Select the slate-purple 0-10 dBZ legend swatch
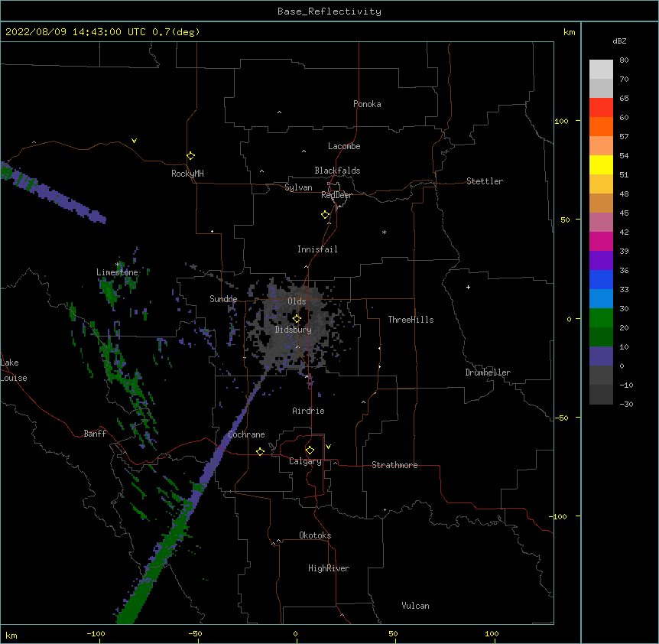Image resolution: width=659 pixels, height=644 pixels. [x=601, y=356]
